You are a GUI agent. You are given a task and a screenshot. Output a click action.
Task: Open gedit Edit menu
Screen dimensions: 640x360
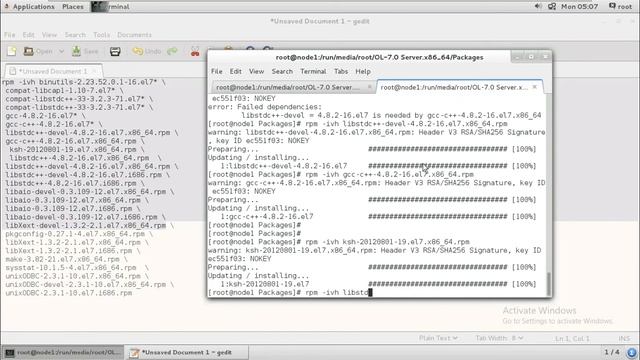coord(29,35)
